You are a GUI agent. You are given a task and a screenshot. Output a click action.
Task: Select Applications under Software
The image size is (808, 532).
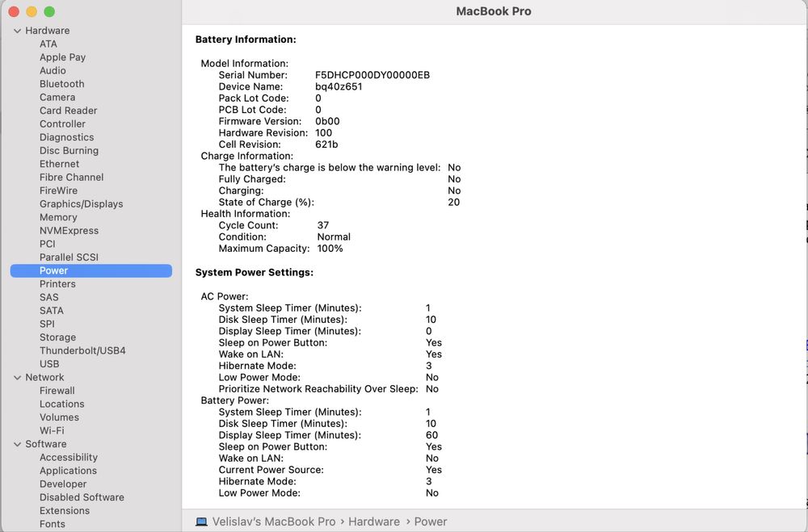[x=68, y=471]
